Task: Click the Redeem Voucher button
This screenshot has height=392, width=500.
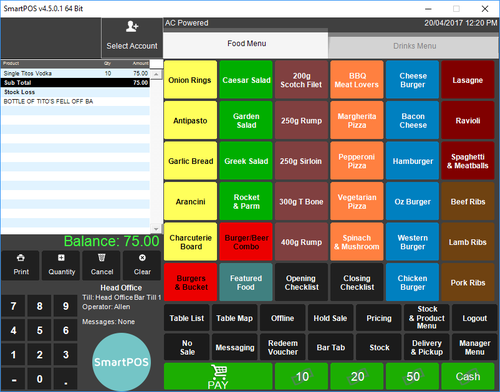Action: click(x=283, y=347)
